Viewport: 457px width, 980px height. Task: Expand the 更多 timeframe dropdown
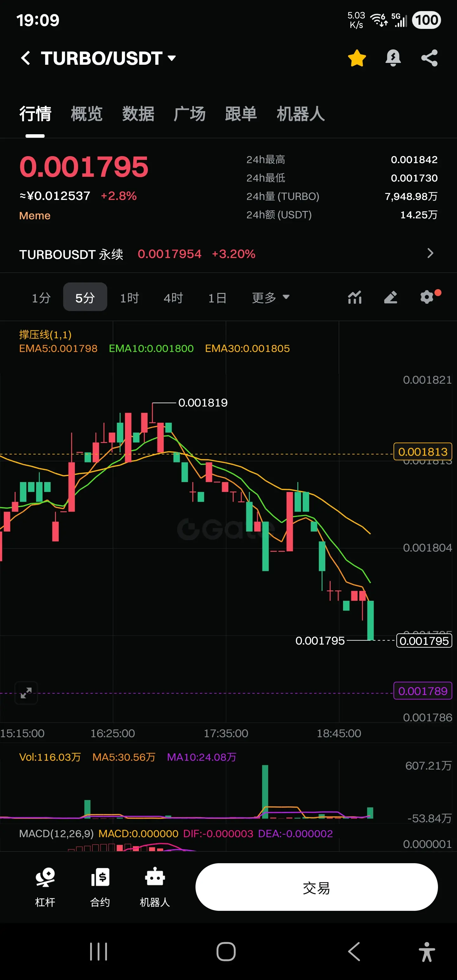point(270,297)
